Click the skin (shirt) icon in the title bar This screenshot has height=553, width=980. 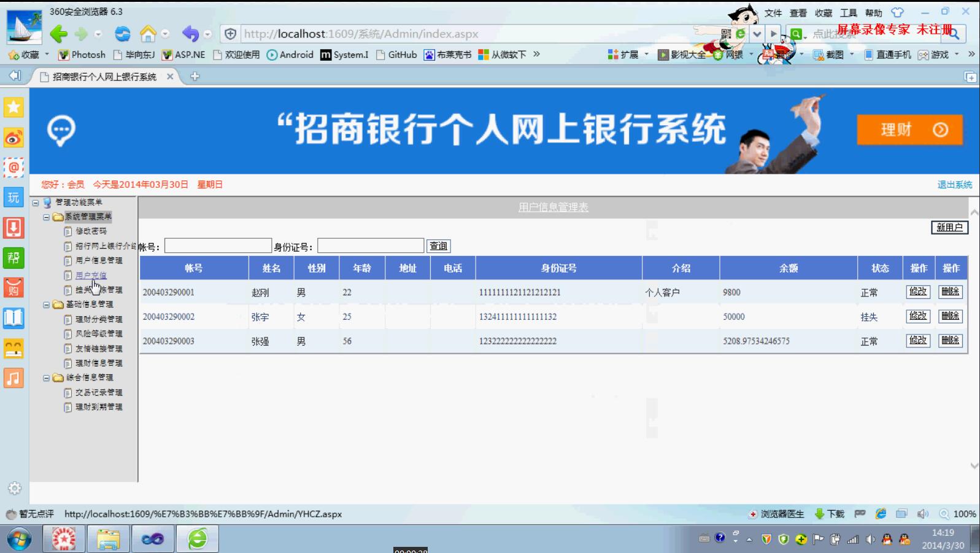(x=897, y=12)
